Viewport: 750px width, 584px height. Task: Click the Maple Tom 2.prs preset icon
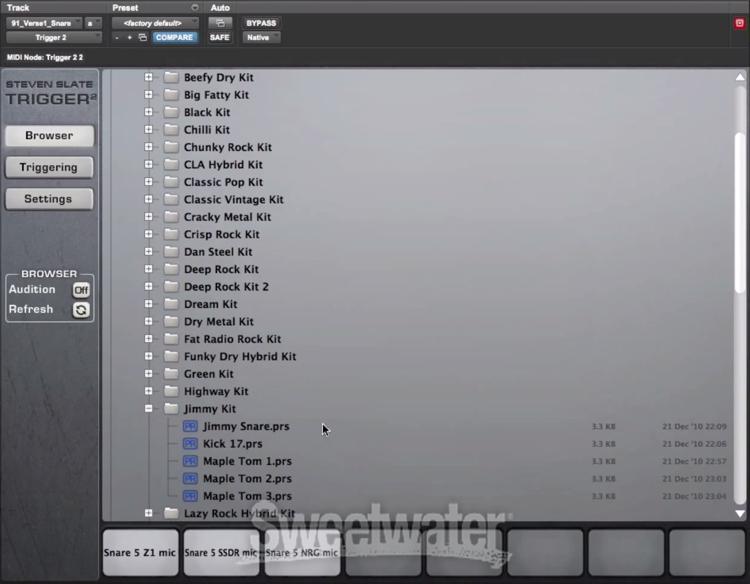(x=190, y=479)
